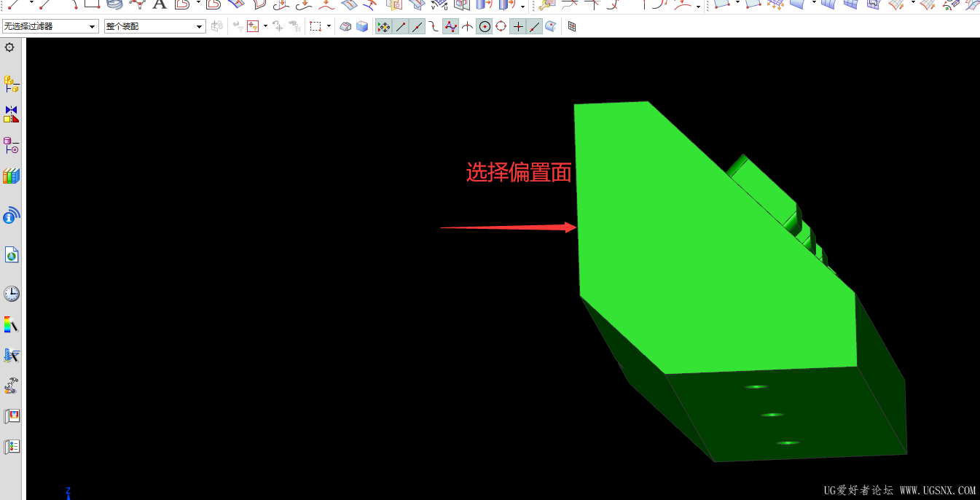Open the HD3D Tools info icon
The width and height of the screenshot is (980, 500).
[x=11, y=215]
